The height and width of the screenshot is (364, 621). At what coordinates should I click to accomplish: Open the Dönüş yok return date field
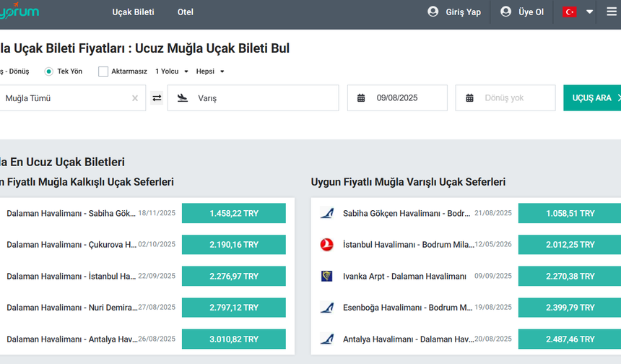pos(505,97)
